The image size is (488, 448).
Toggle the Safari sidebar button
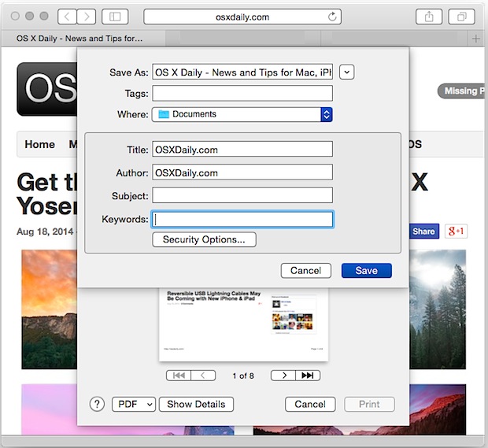point(115,17)
